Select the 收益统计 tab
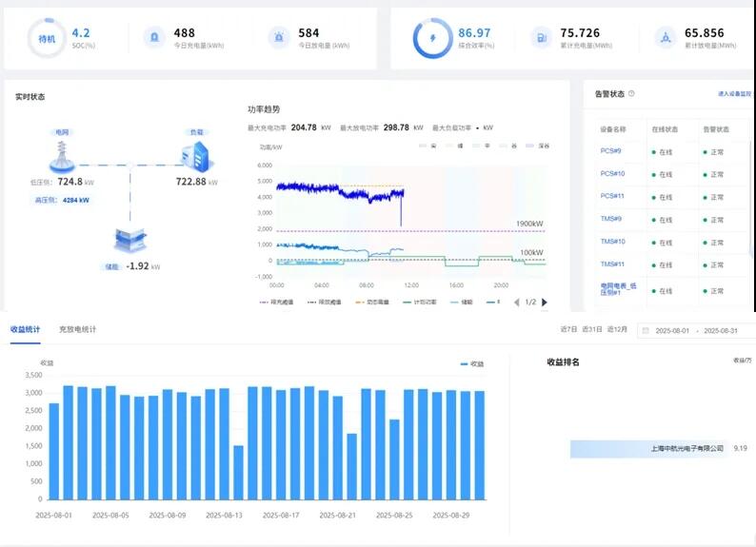This screenshot has height=547, width=756. point(26,329)
